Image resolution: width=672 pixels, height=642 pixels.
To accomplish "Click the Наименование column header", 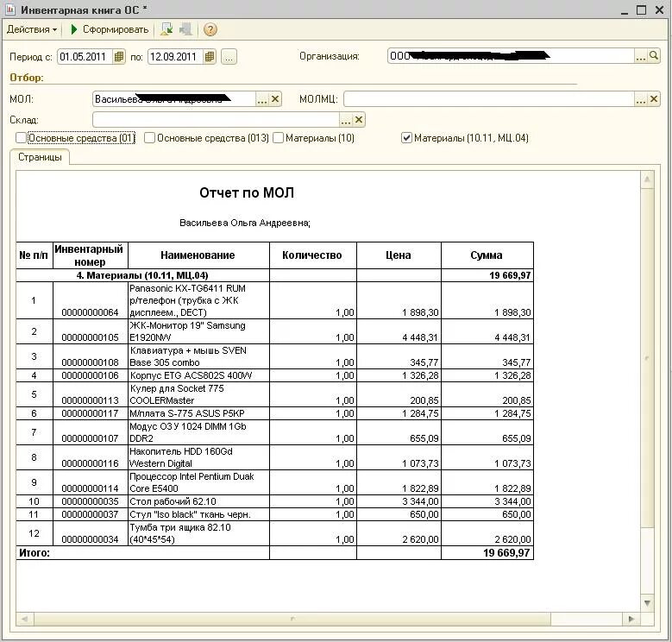I will (x=198, y=255).
